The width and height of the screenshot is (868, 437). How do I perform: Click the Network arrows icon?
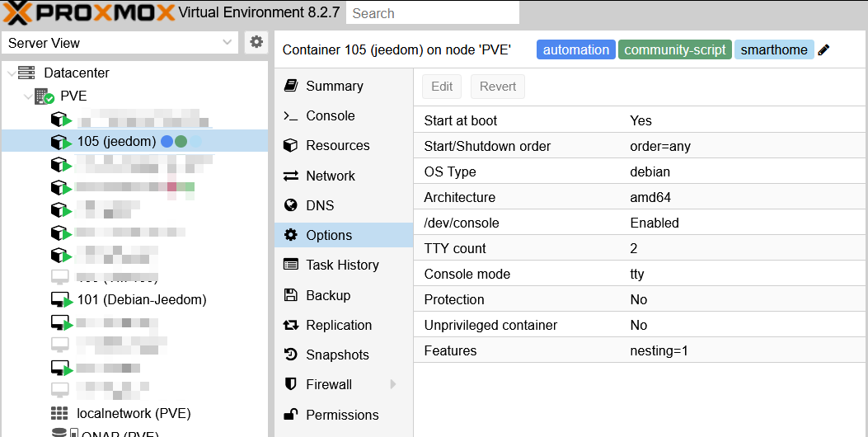[x=291, y=176]
